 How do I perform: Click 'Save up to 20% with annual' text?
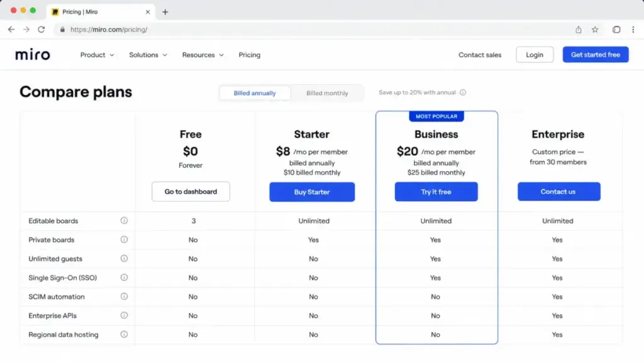pyautogui.click(x=418, y=92)
